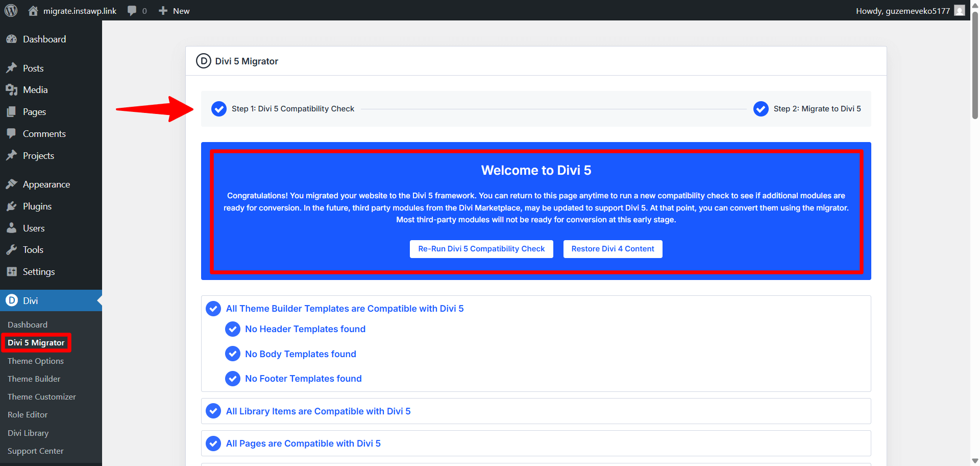Click the Plugins plug icon in sidebar

(12, 206)
